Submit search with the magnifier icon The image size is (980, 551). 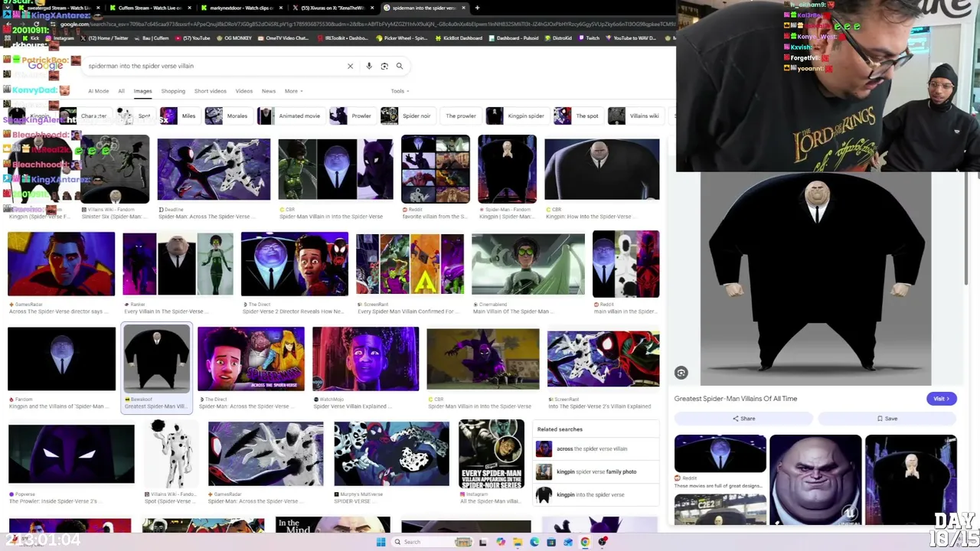tap(400, 66)
